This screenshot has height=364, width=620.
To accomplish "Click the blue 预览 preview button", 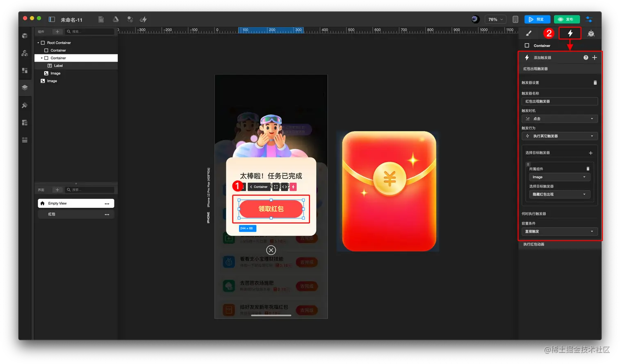I will (537, 19).
